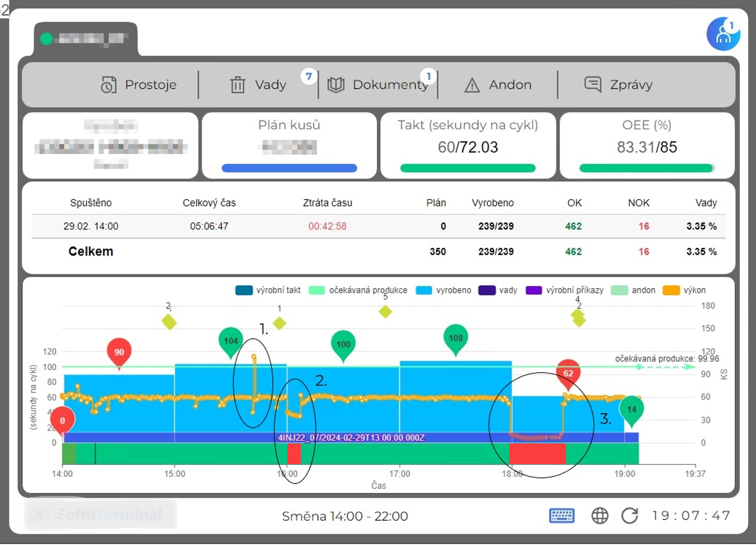Click the Dokumenty open book icon

[x=336, y=85]
